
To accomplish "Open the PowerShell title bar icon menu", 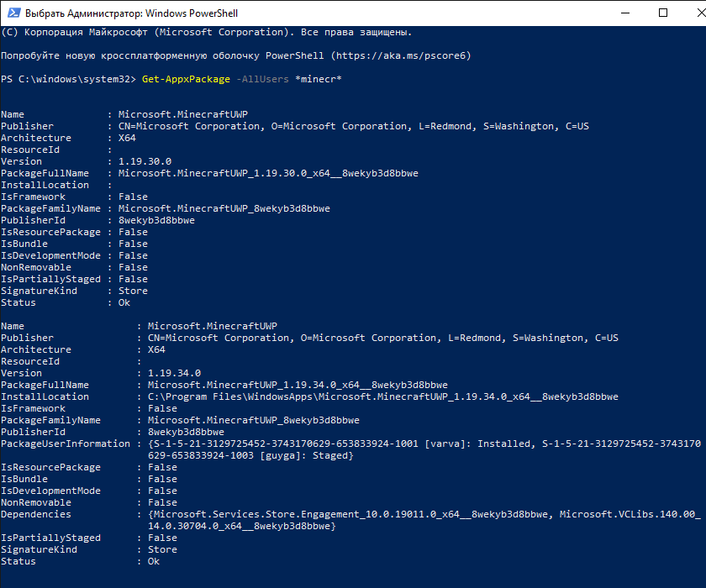I will coord(14,13).
